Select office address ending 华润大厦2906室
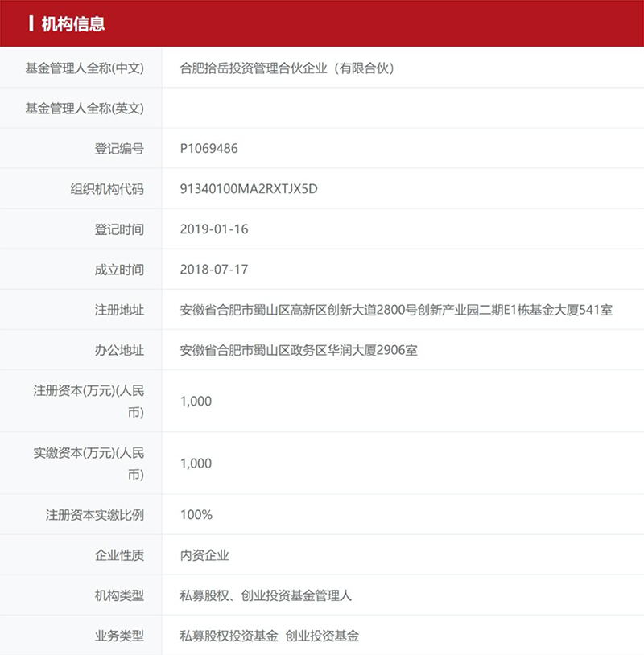This screenshot has width=644, height=655. [299, 350]
